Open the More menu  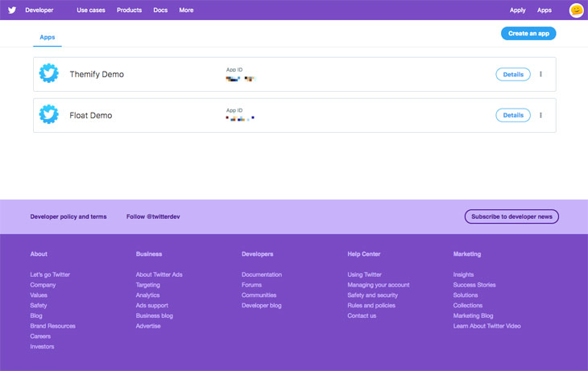pos(186,10)
